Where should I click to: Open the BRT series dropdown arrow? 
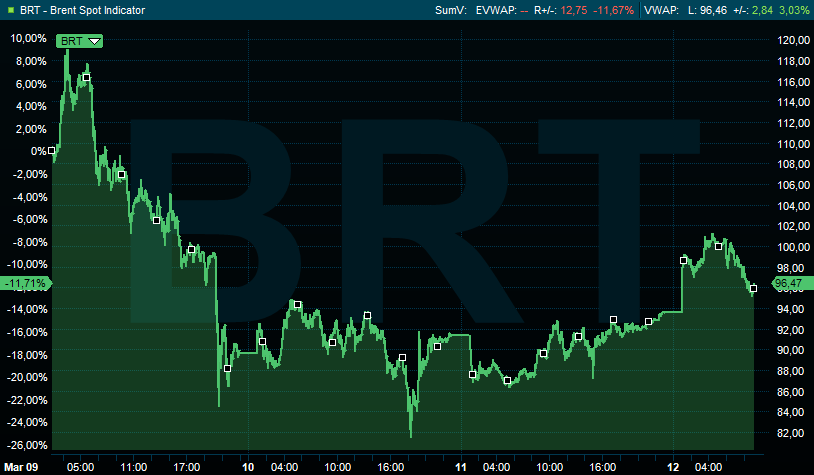[x=94, y=41]
